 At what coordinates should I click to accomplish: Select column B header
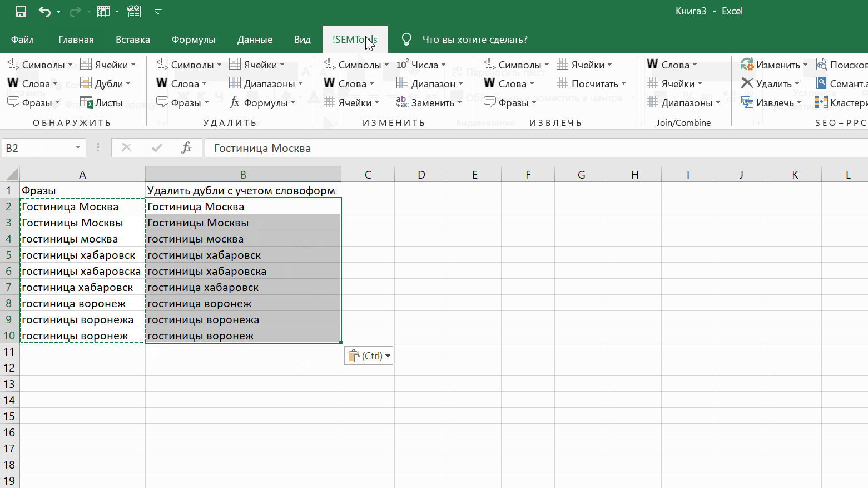243,175
